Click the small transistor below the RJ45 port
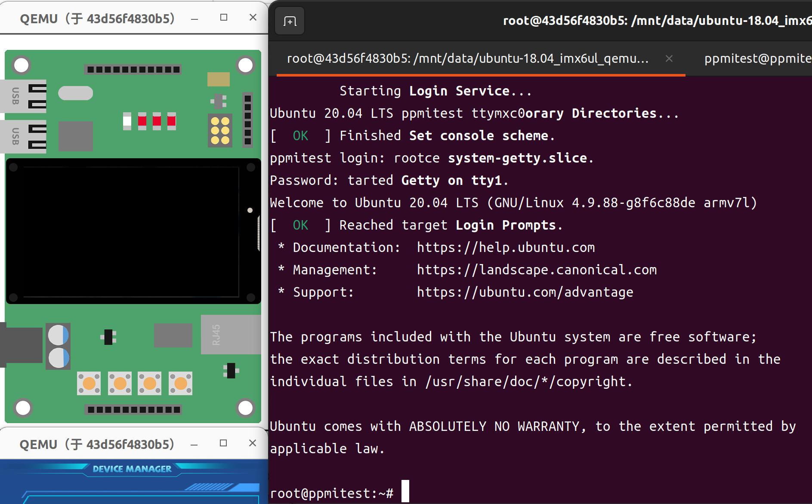The width and height of the screenshot is (812, 504). (x=231, y=371)
